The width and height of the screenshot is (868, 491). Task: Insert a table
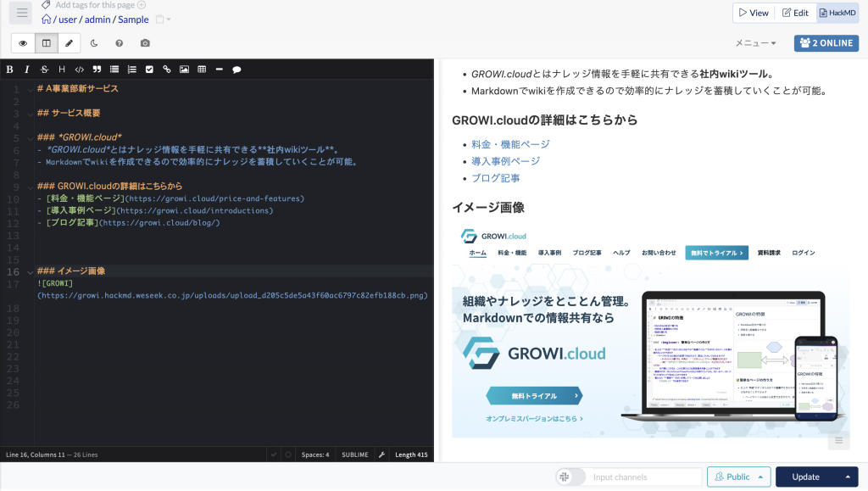click(x=202, y=70)
